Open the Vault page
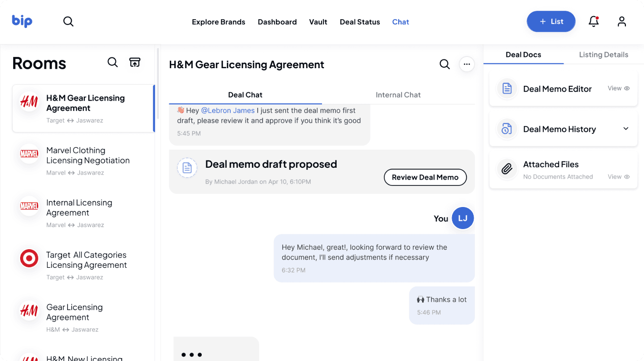644x361 pixels. click(x=318, y=22)
